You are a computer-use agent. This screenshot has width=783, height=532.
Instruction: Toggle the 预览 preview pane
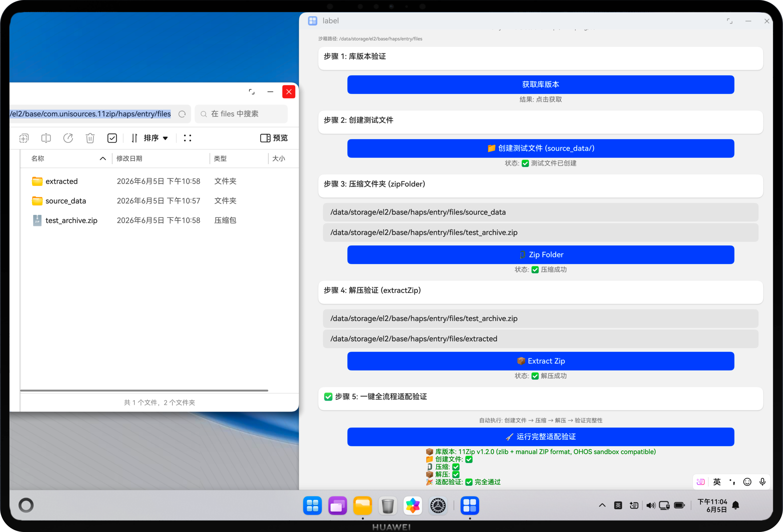[274, 138]
